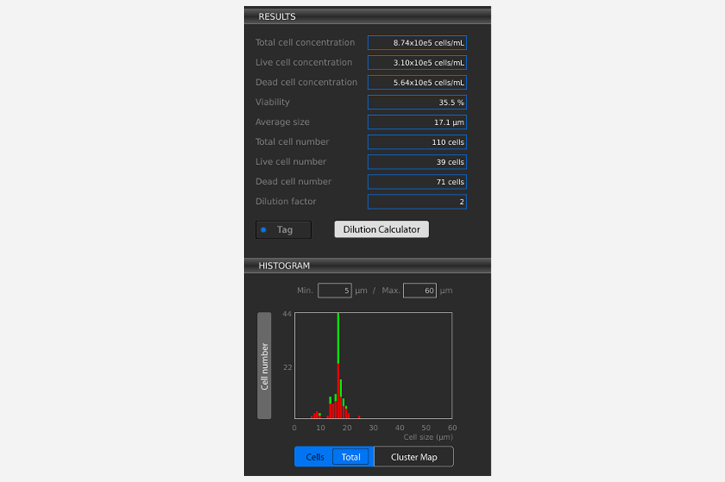Click the tallest green histogram bar
The width and height of the screenshot is (725, 482).
pyautogui.click(x=338, y=338)
